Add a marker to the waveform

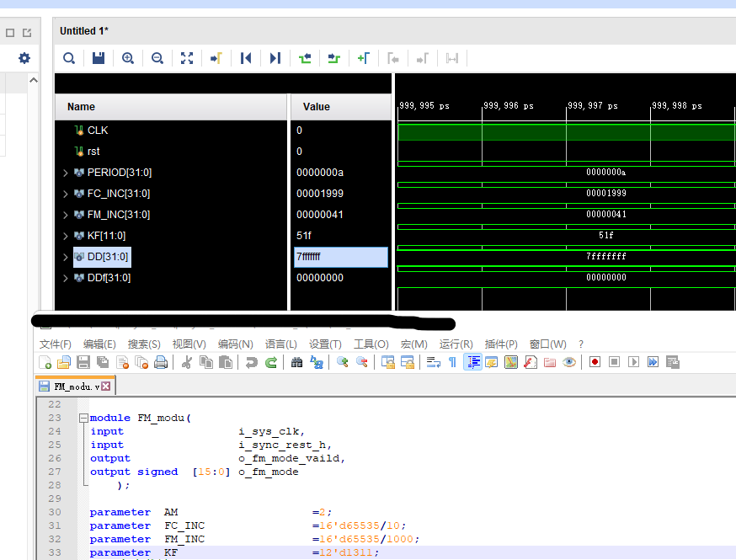pos(364,58)
